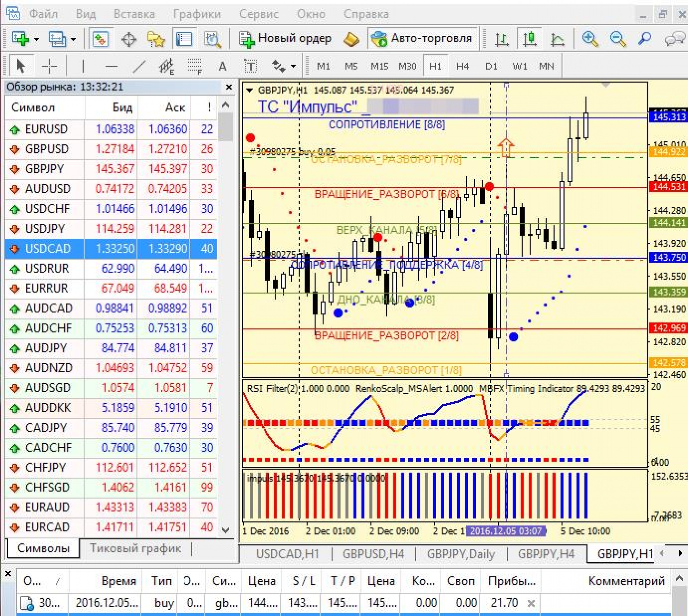The width and height of the screenshot is (688, 616).
Task: Toggle M15 timeframe
Action: (x=379, y=66)
